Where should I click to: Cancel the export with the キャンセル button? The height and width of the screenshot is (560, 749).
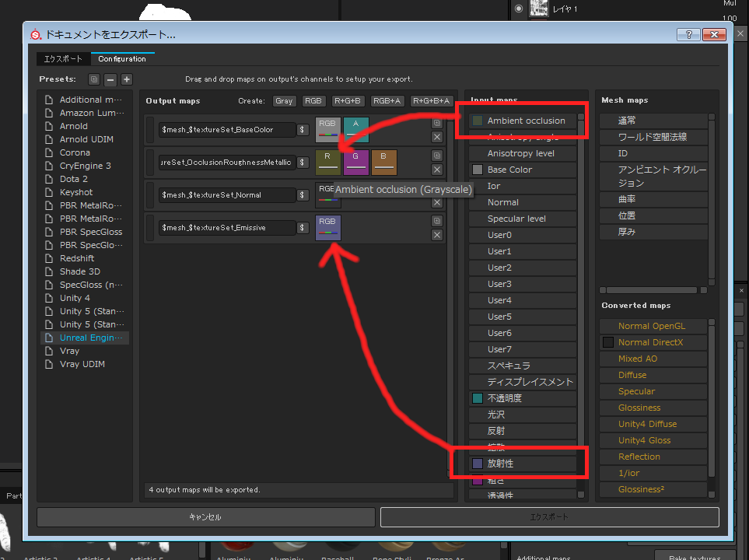205,516
